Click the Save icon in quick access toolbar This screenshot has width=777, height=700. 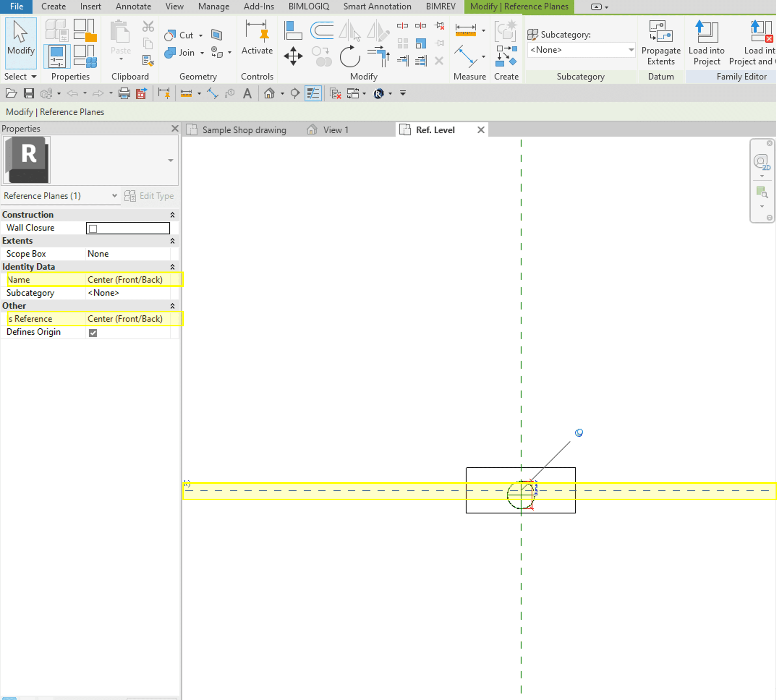[29, 93]
